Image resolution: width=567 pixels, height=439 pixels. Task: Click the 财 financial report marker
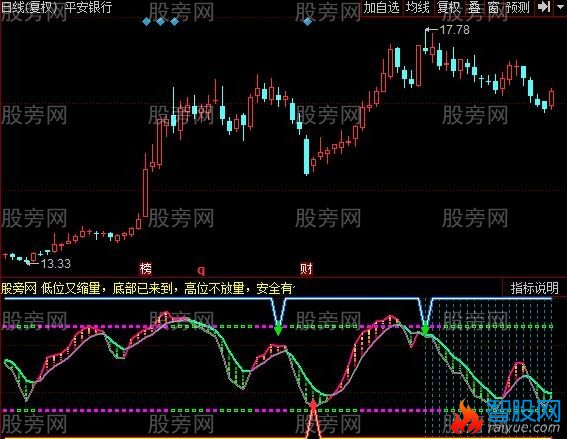pos(306,269)
